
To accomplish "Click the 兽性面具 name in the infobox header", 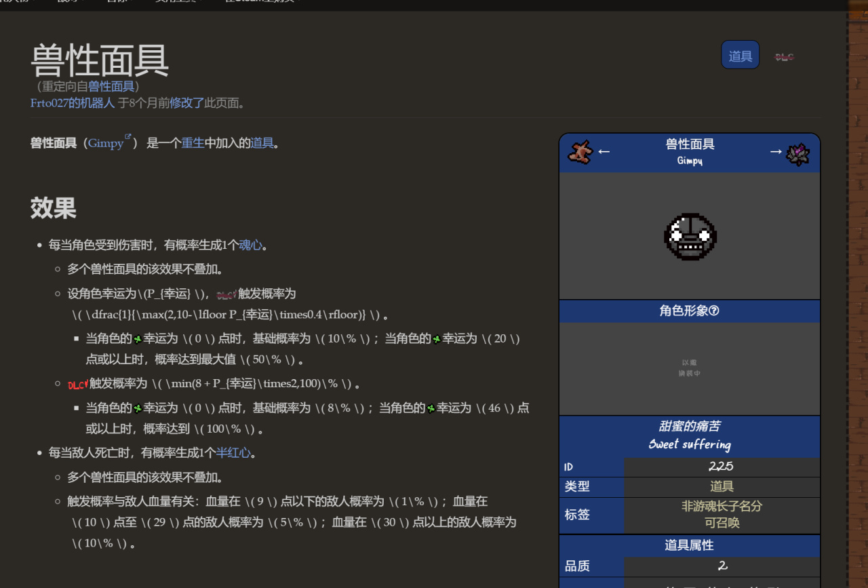I will (x=690, y=144).
